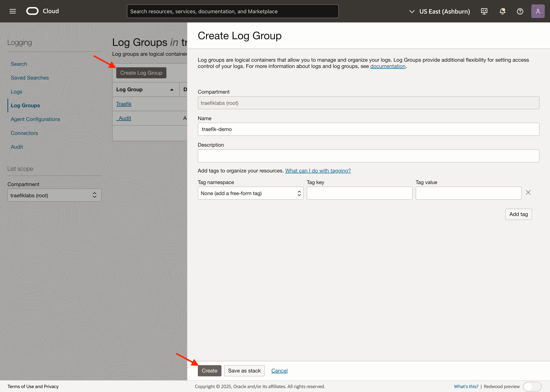Viewport: 550px width, 392px height.
Task: Open Agent Configurations in the sidebar
Action: [36, 119]
